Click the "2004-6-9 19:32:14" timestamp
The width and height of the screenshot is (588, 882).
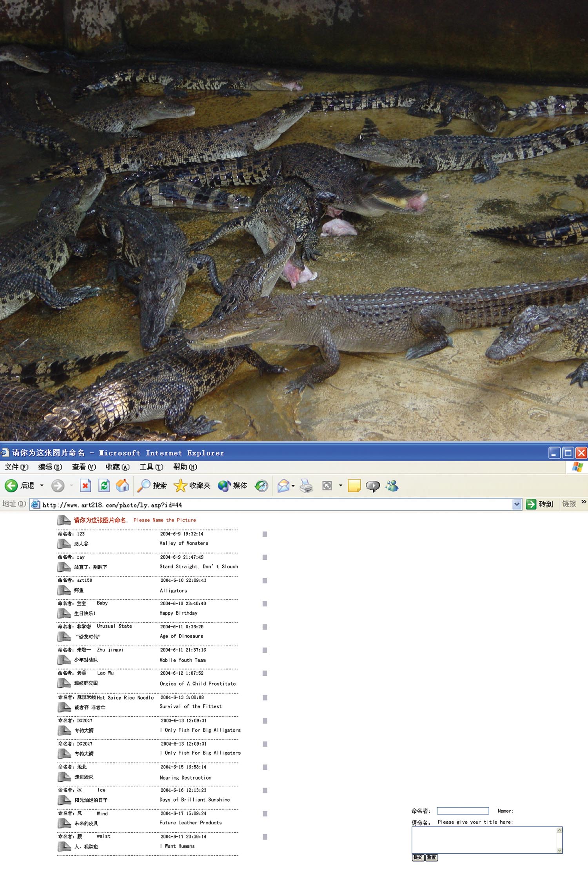pos(181,534)
